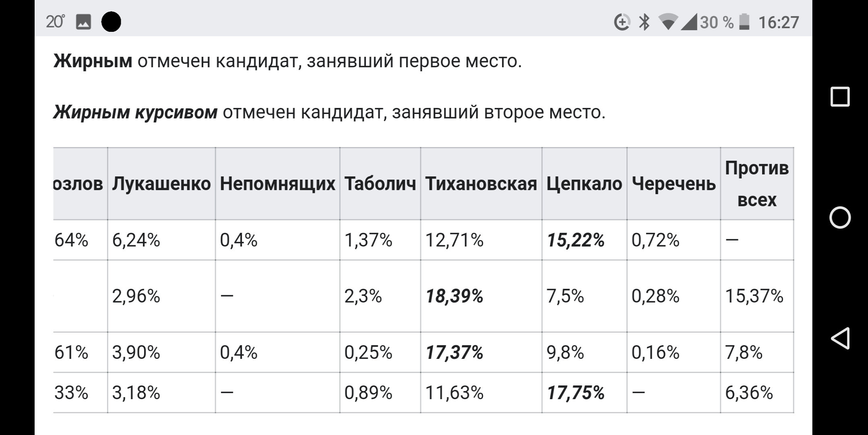Tap the image notification icon in status bar

[x=83, y=22]
